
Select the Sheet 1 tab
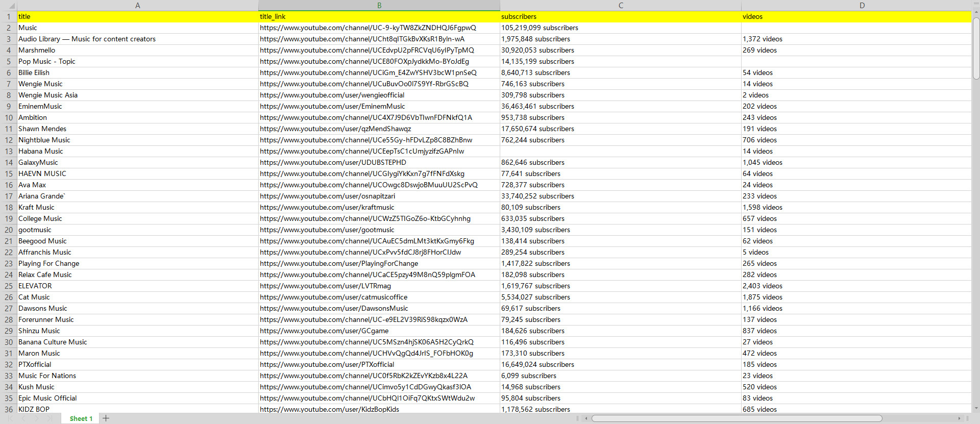pos(81,418)
